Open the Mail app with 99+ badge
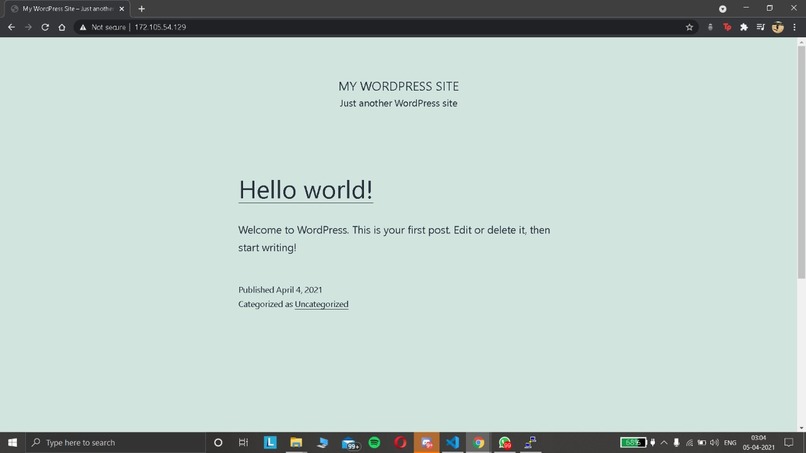806x453 pixels. click(350, 443)
